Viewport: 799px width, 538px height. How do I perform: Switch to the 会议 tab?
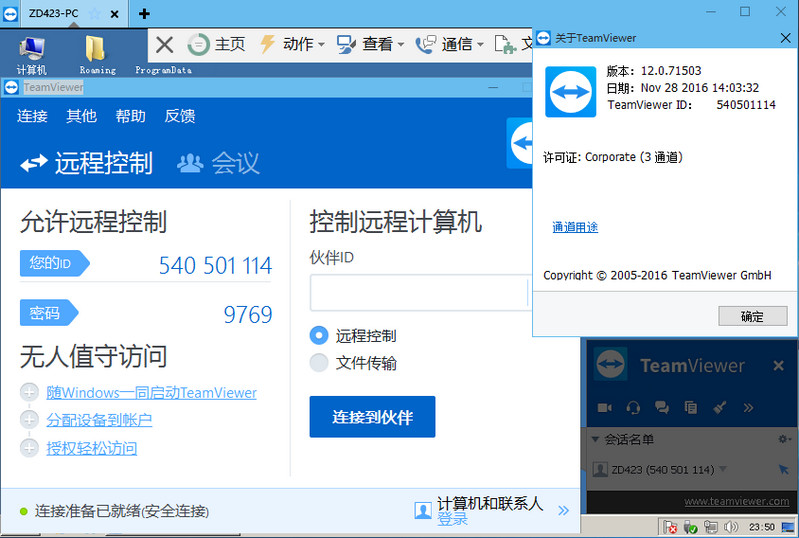click(x=218, y=163)
